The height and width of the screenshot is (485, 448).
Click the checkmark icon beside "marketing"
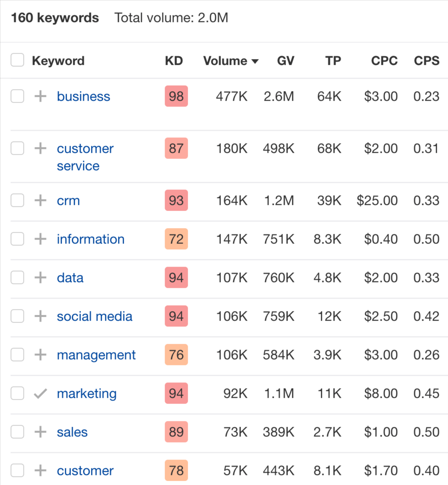[40, 393]
